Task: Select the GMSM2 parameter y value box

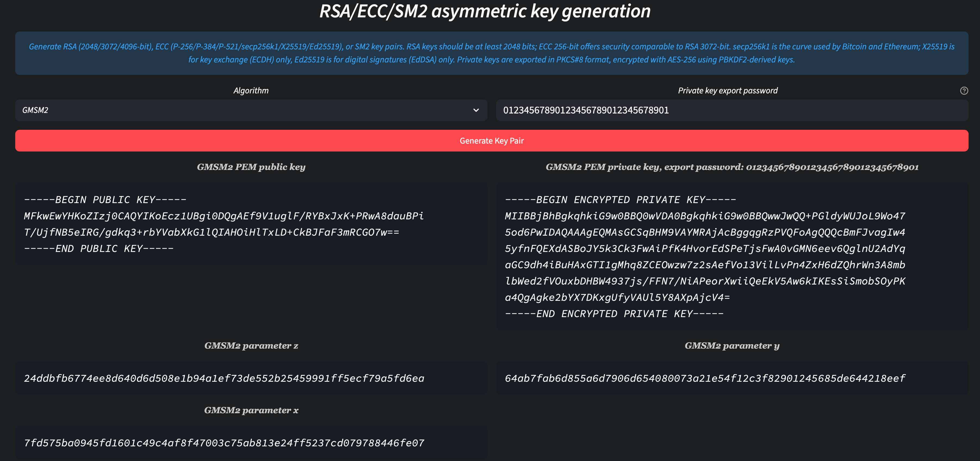Action: (x=732, y=378)
